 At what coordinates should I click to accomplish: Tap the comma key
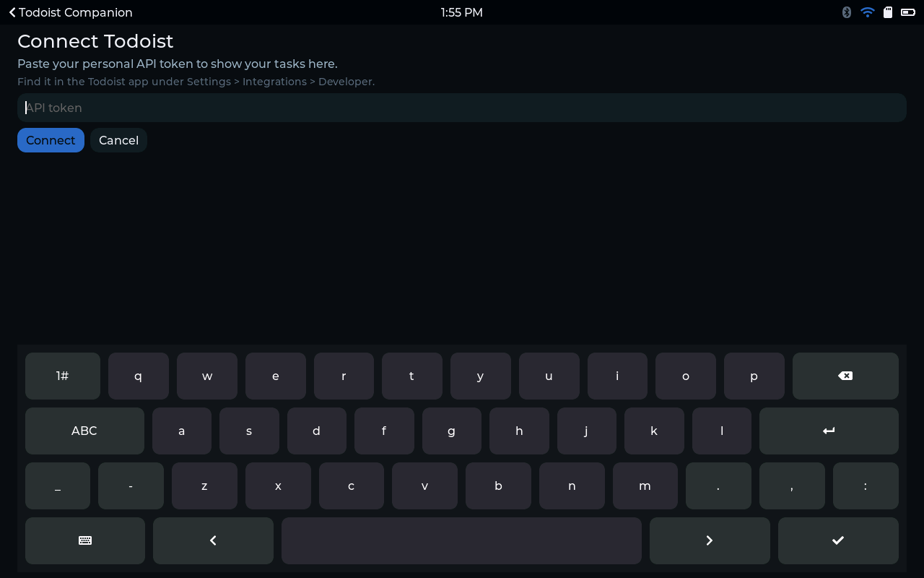[x=792, y=486]
